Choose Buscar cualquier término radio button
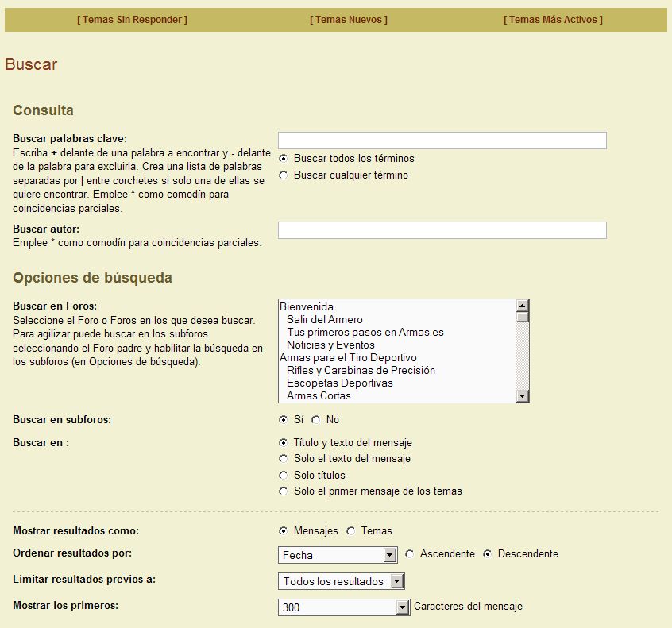This screenshot has height=628, width=672. [284, 175]
